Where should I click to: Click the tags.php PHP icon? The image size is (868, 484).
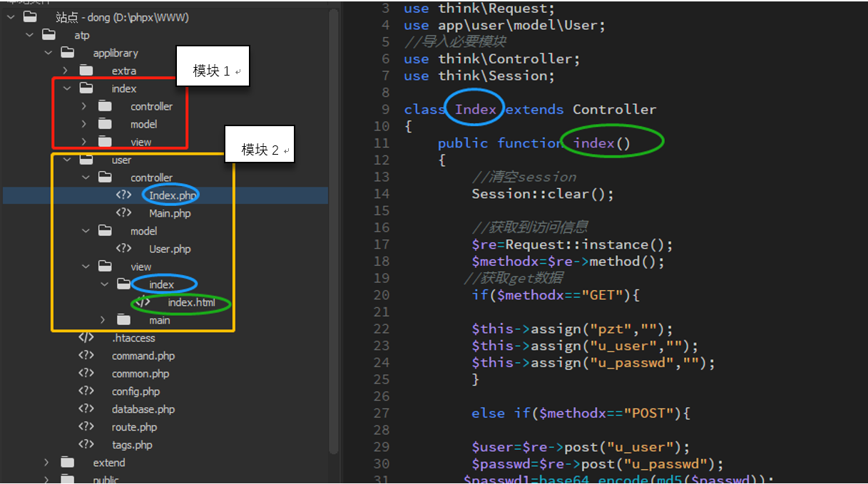pos(87,444)
